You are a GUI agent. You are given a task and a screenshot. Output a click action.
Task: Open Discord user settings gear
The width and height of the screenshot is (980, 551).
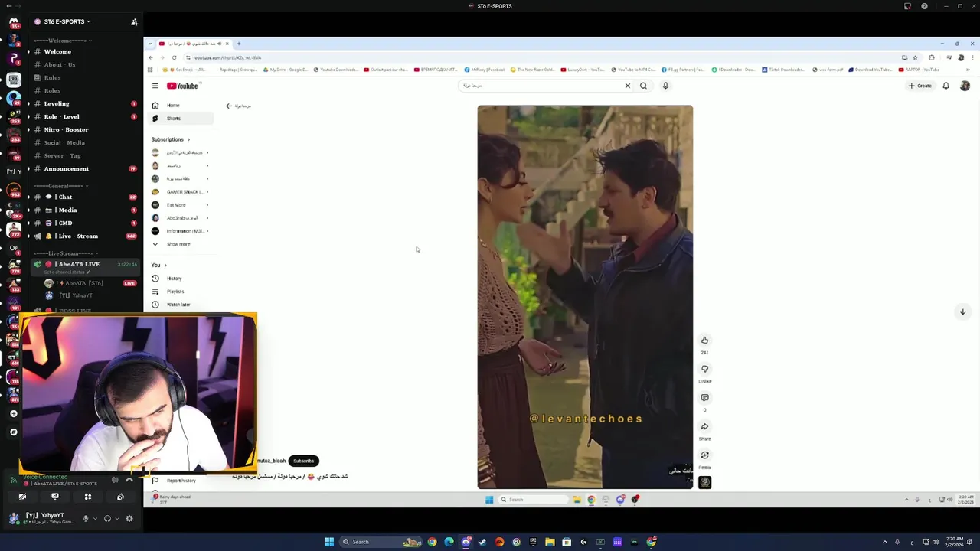point(129,519)
